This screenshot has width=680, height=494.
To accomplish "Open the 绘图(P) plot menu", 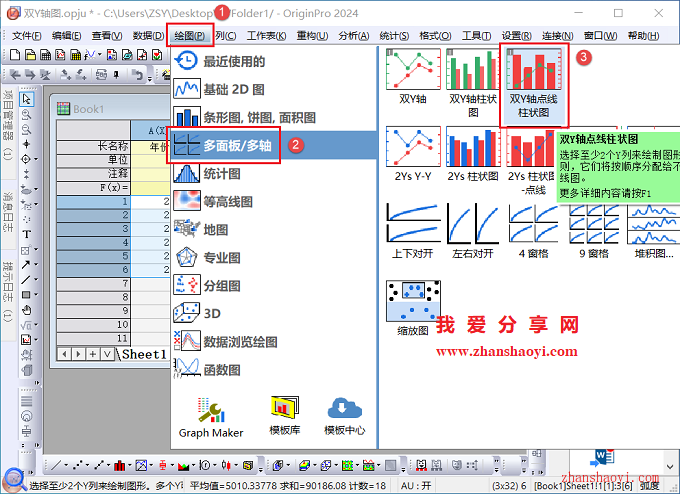I will pos(190,36).
